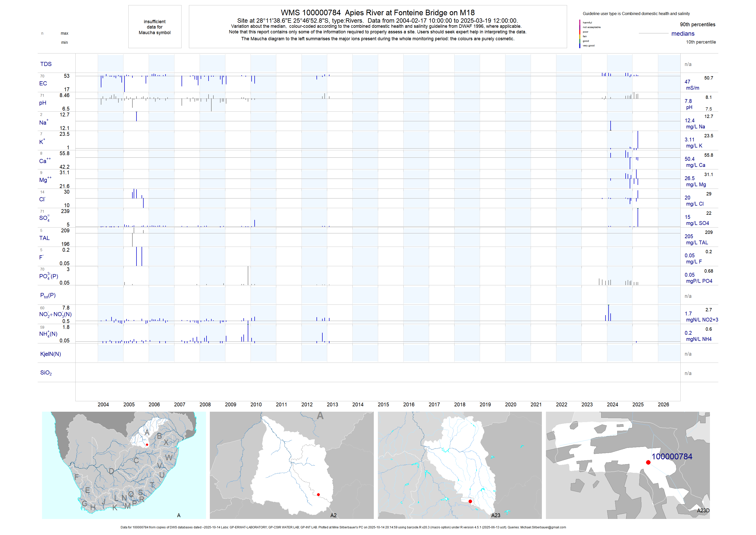Screen dimensions: 756x535
Task: Click the 2004 year label on timeline
Action: 103,405
